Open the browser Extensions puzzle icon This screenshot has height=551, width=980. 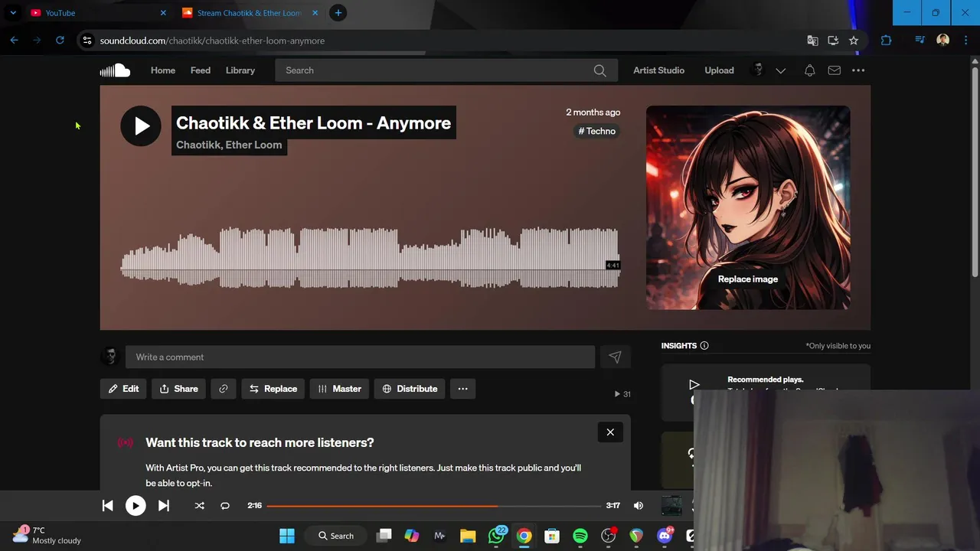886,41
